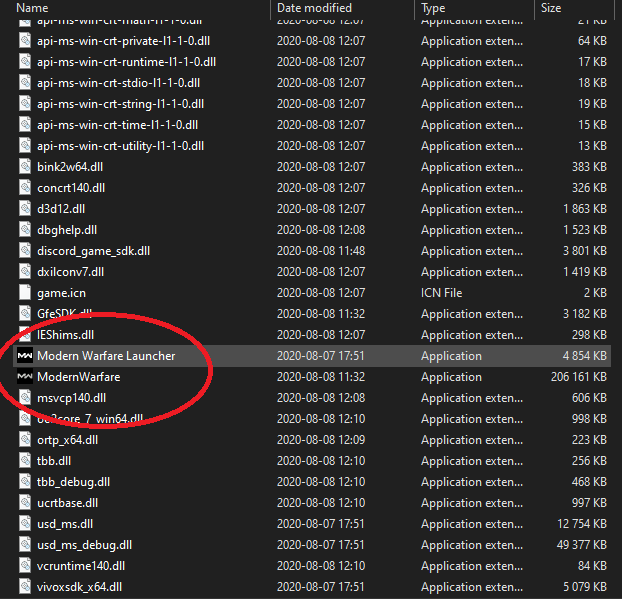Select the dxilconv7.dll file name
The width and height of the screenshot is (622, 599).
point(71,272)
